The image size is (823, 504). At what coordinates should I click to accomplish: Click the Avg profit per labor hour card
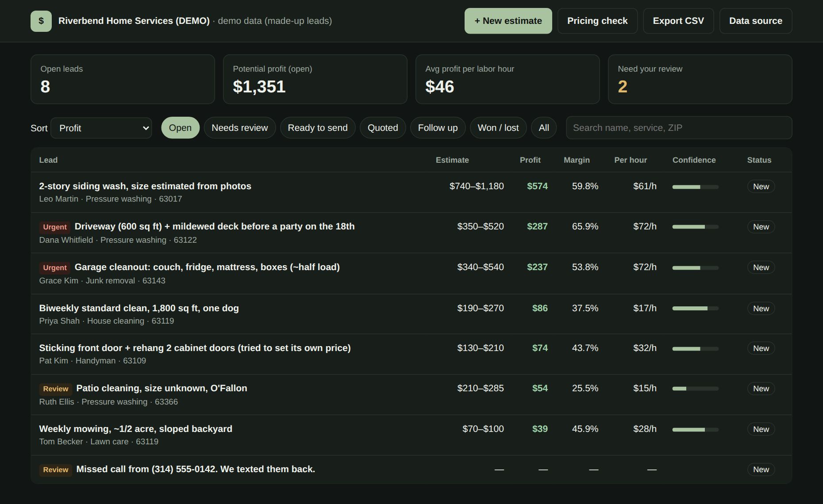point(508,79)
